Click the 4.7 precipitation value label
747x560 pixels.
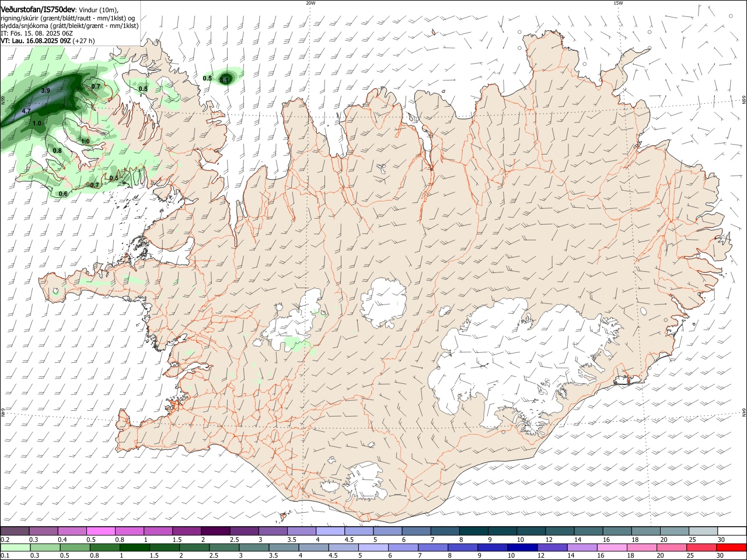(x=26, y=111)
